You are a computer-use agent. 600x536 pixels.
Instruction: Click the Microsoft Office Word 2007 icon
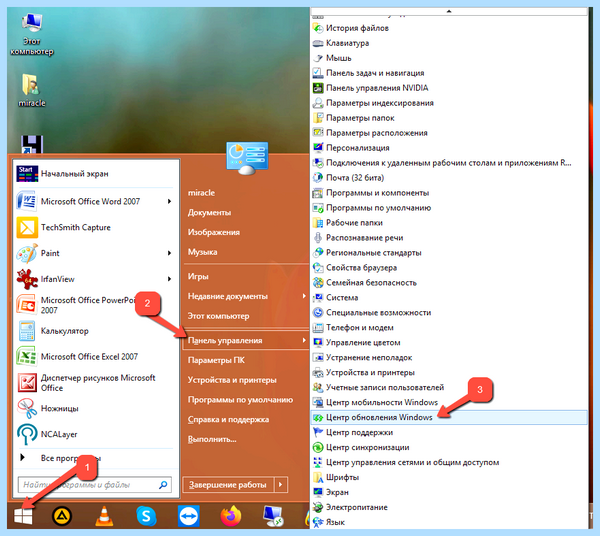tap(27, 201)
